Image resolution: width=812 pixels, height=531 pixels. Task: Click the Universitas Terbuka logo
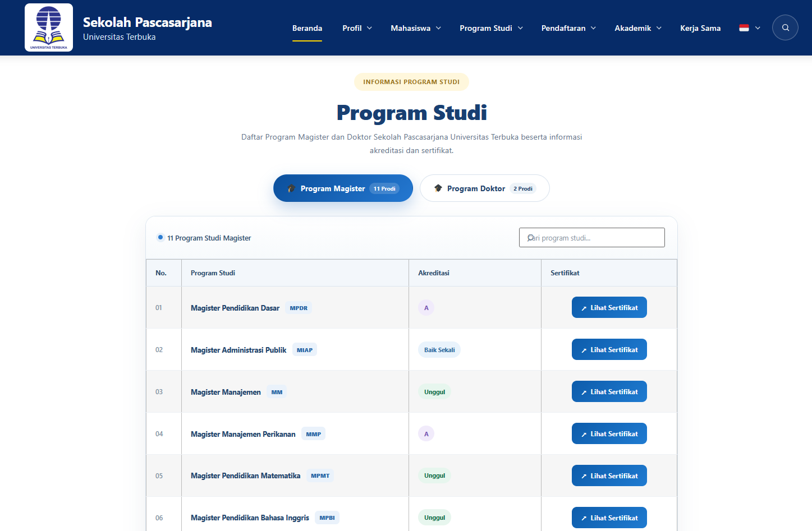(x=49, y=27)
